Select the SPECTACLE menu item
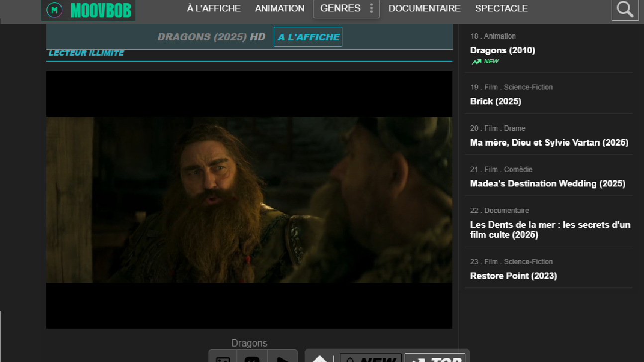This screenshot has width=644, height=362. tap(501, 8)
